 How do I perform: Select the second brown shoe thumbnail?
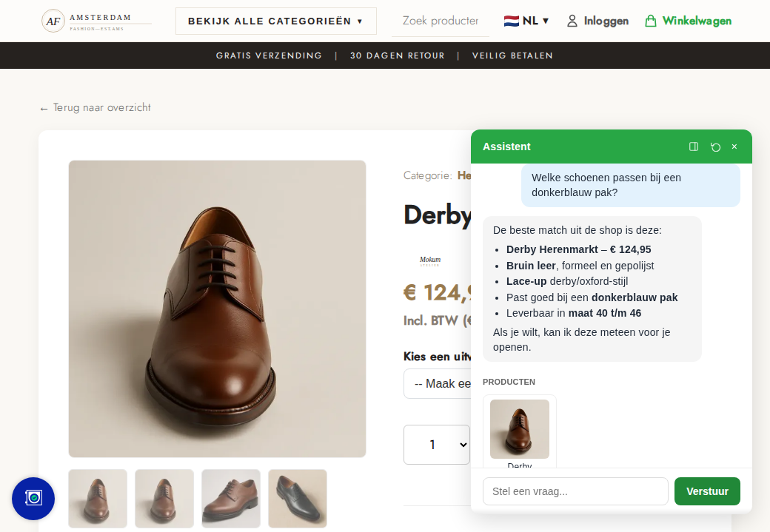(164, 499)
